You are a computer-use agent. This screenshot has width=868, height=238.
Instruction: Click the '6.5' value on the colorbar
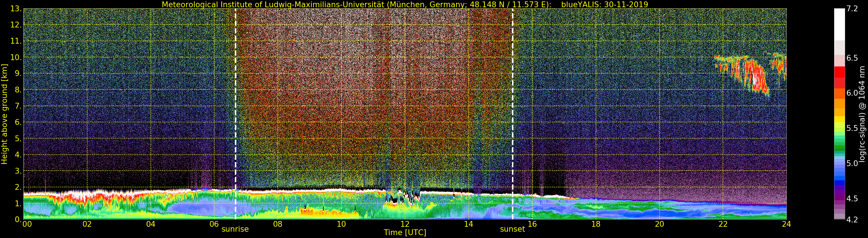click(852, 58)
